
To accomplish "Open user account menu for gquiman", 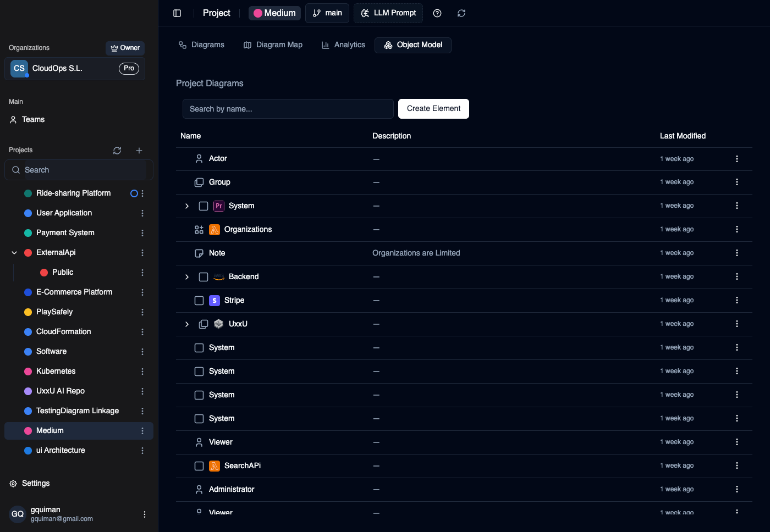I will point(145,514).
